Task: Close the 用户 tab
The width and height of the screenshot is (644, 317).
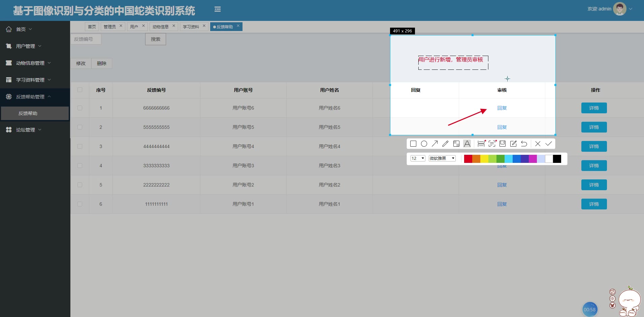Action: click(143, 26)
